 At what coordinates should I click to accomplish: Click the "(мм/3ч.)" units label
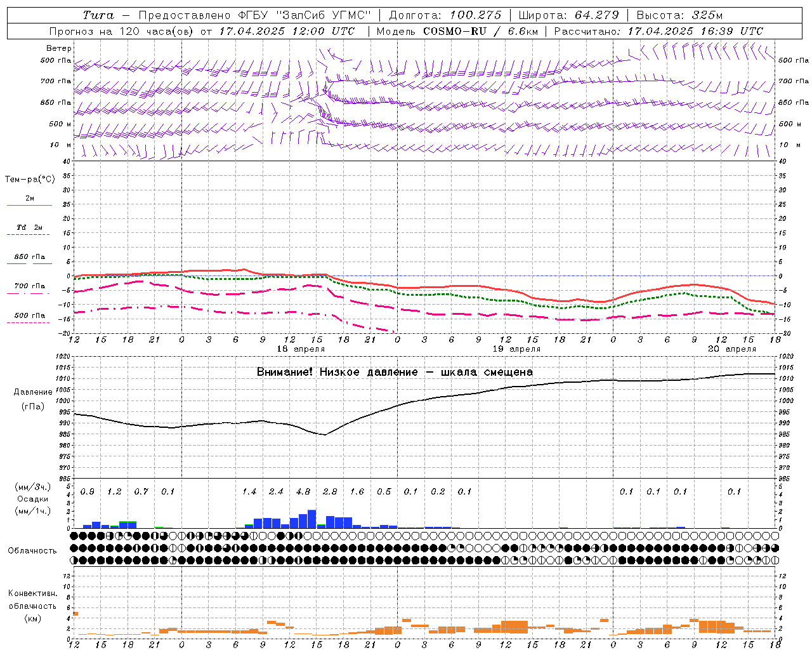pos(33,487)
